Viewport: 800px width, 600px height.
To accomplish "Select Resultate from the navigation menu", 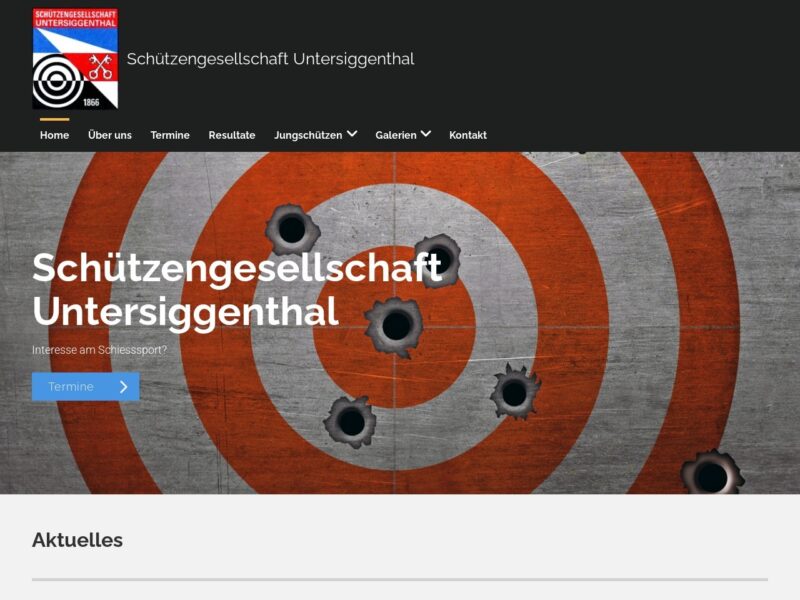I will tap(231, 135).
